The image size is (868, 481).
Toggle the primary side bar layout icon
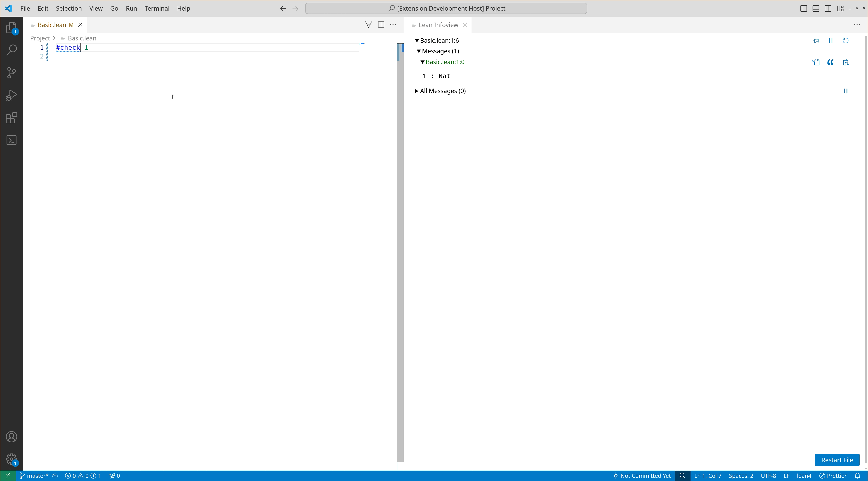click(x=803, y=8)
